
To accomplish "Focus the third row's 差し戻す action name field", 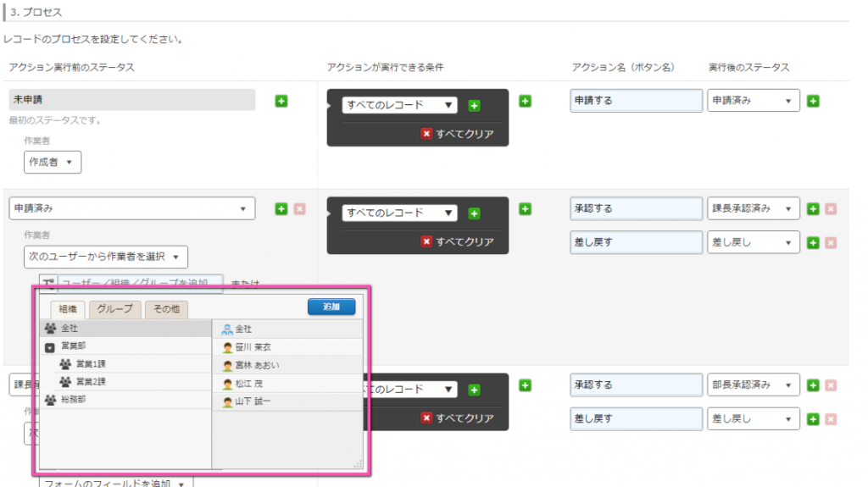I will click(636, 419).
